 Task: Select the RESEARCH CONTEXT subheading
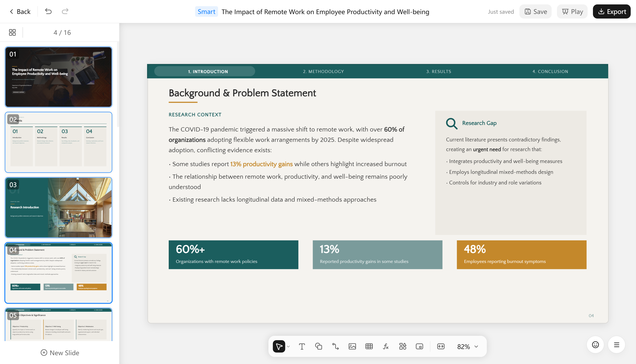coord(195,115)
